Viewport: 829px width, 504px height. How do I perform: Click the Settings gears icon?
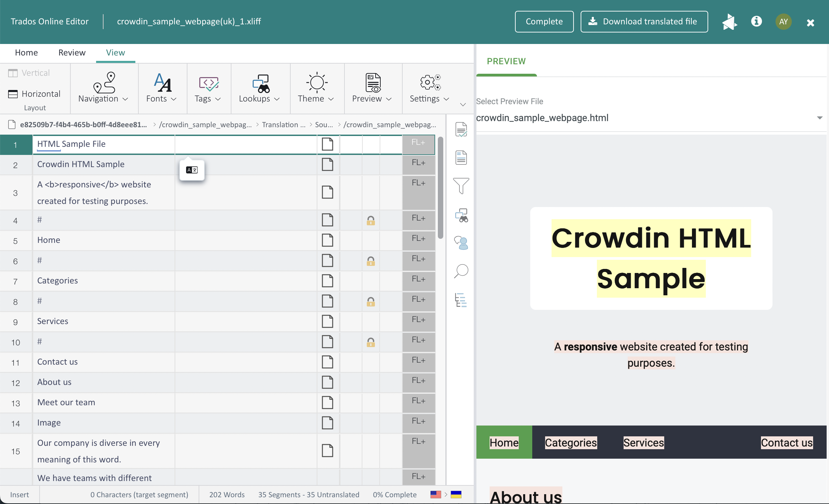click(430, 82)
